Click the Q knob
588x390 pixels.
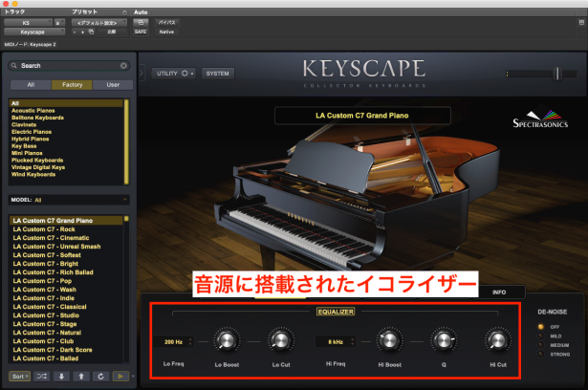[x=444, y=341]
